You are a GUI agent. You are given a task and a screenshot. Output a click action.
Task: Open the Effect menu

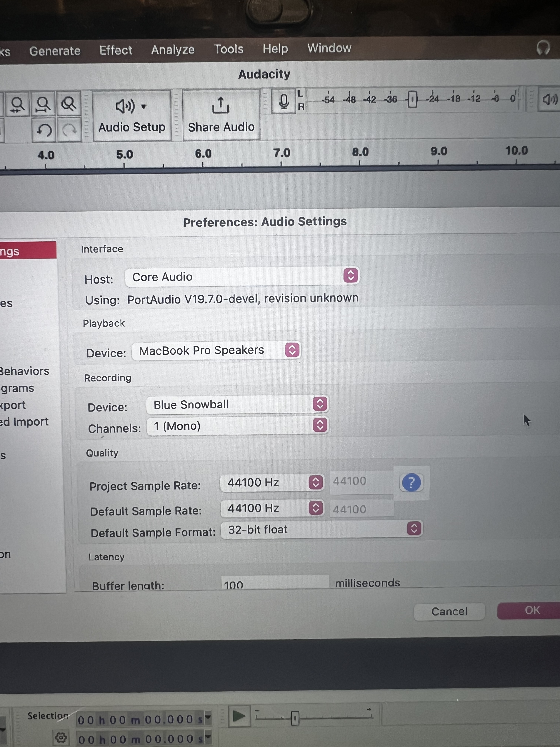pos(115,50)
